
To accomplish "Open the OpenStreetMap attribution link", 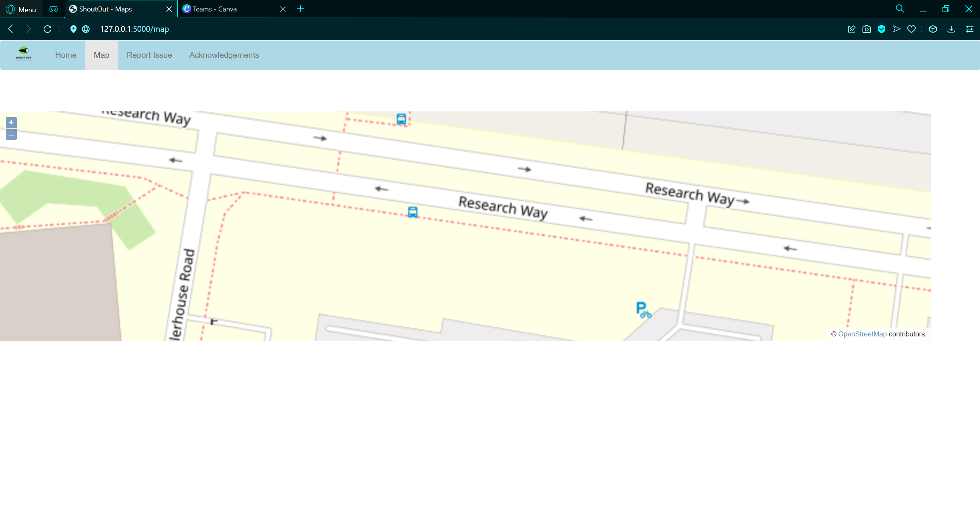I will tap(862, 334).
